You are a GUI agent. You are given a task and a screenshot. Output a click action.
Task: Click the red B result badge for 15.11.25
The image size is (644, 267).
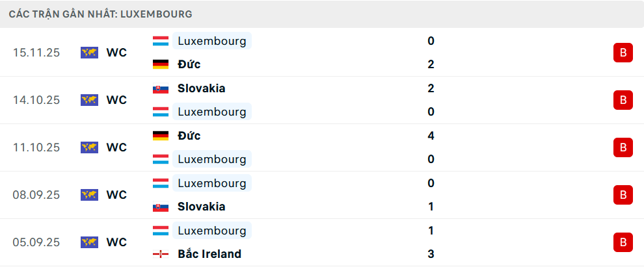[x=623, y=53]
